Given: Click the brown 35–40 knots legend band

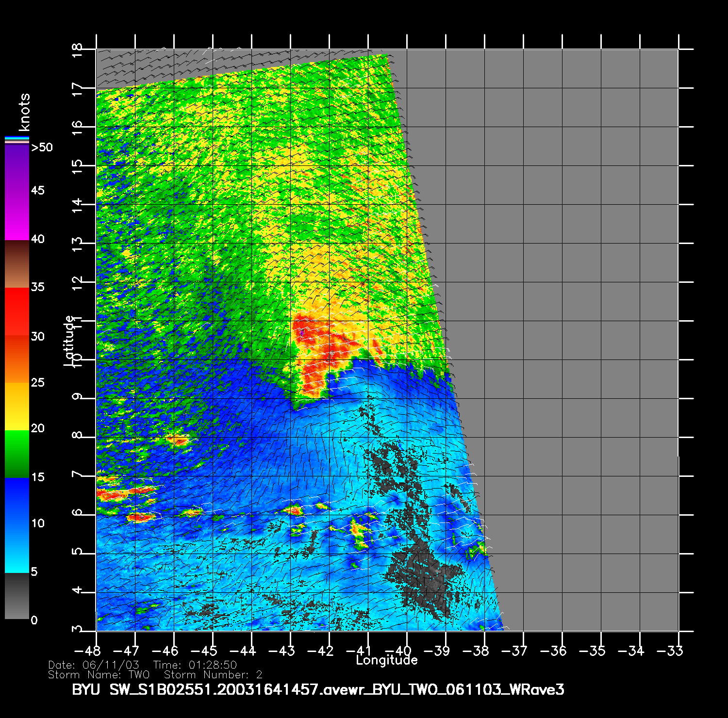Looking at the screenshot, I should [17, 264].
